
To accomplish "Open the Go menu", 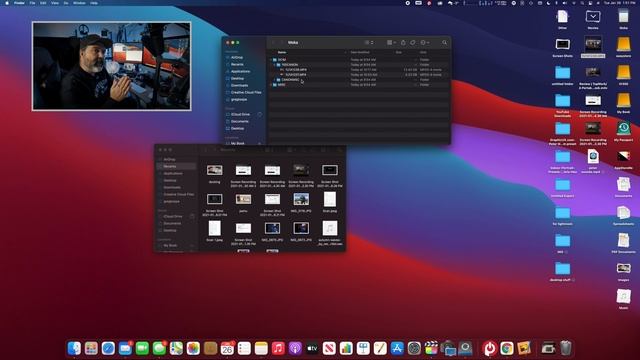I will 66,3.
